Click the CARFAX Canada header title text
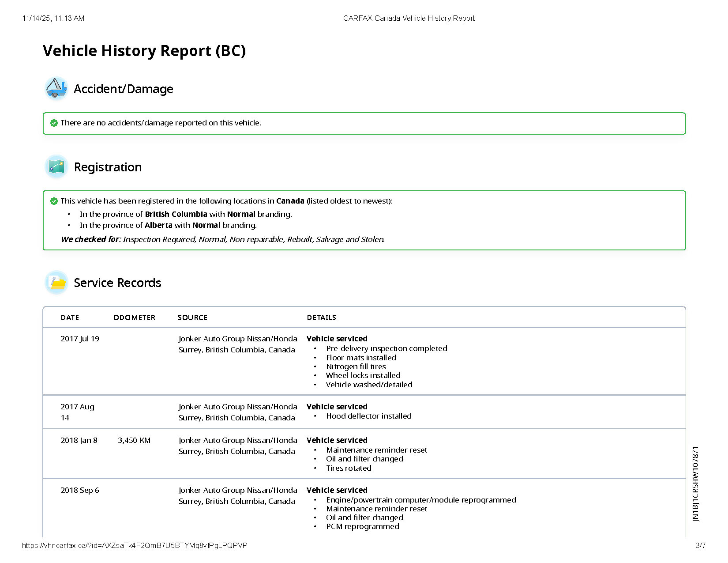The height and width of the screenshot is (563, 728). click(x=409, y=18)
